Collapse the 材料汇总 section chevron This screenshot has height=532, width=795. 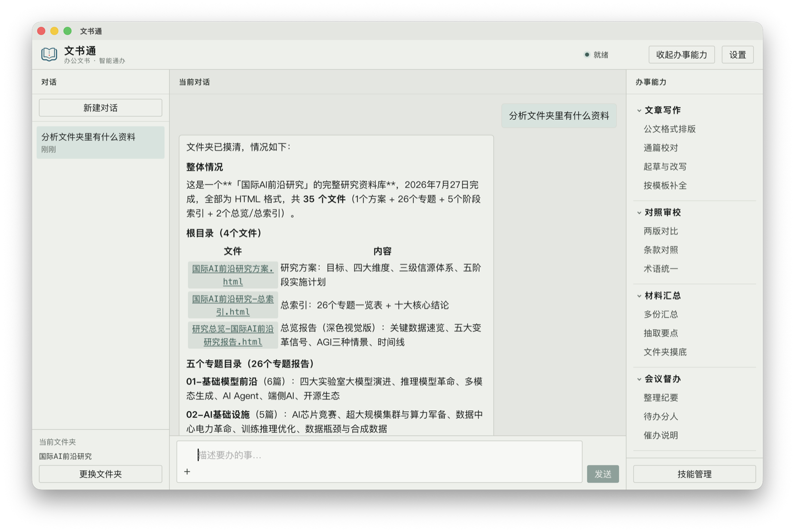click(x=639, y=296)
